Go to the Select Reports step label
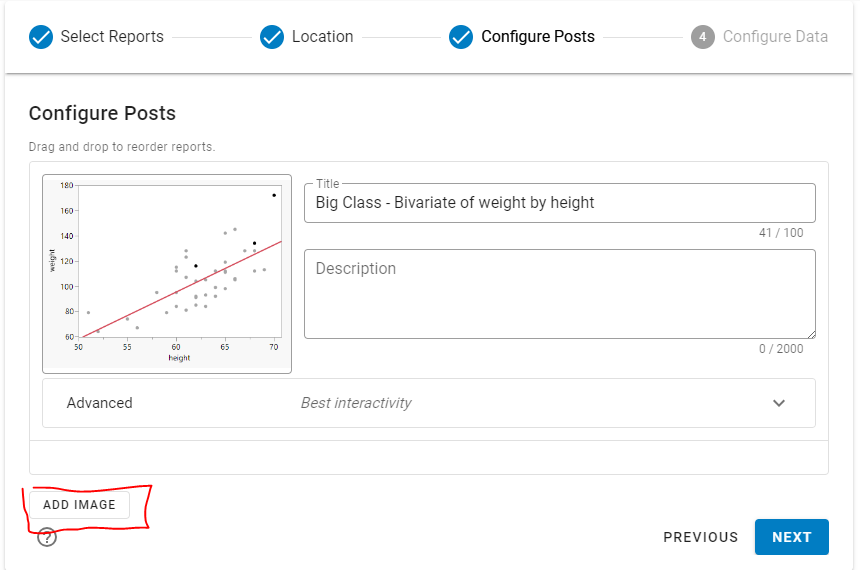 pyautogui.click(x=112, y=37)
